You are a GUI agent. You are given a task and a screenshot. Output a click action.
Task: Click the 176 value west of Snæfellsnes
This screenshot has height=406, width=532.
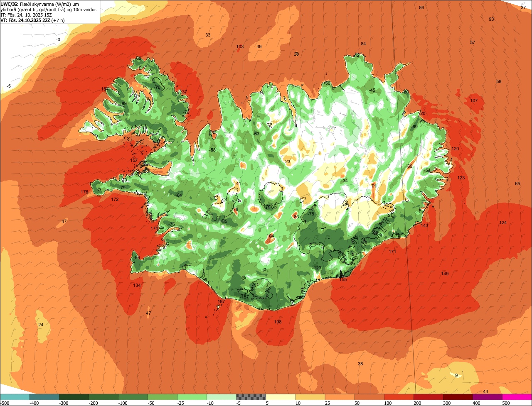(x=84, y=192)
